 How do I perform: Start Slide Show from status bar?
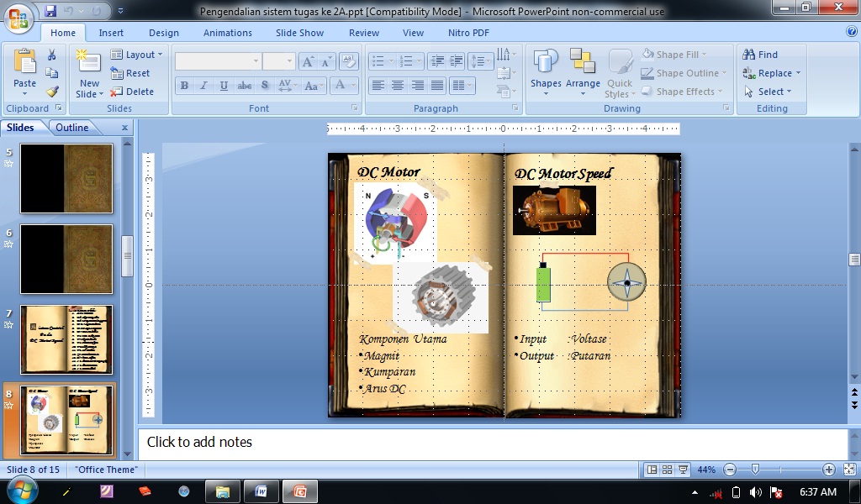[x=683, y=470]
